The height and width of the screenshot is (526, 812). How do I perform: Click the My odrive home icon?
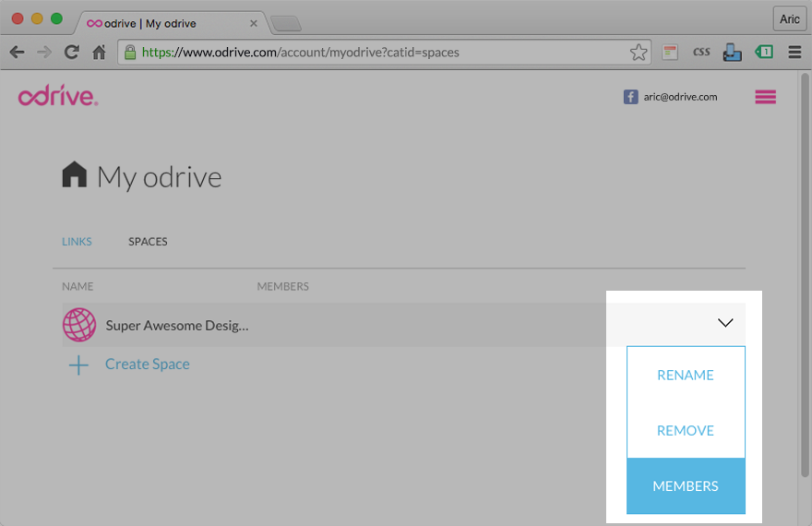(74, 174)
